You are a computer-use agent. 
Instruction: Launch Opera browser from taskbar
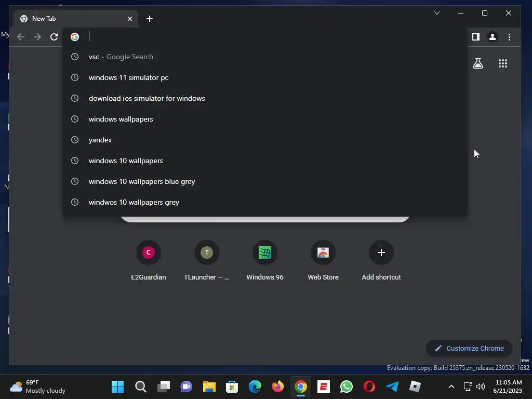[369, 387]
